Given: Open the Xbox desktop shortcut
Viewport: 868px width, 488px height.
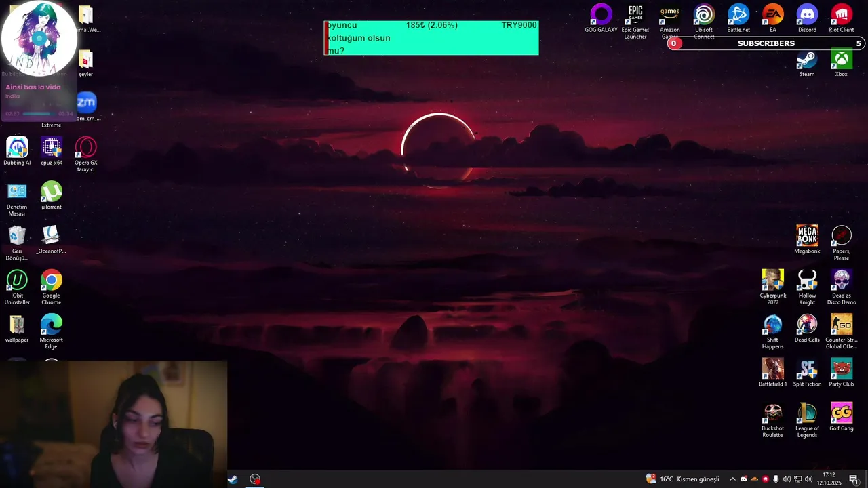Looking at the screenshot, I should (842, 64).
